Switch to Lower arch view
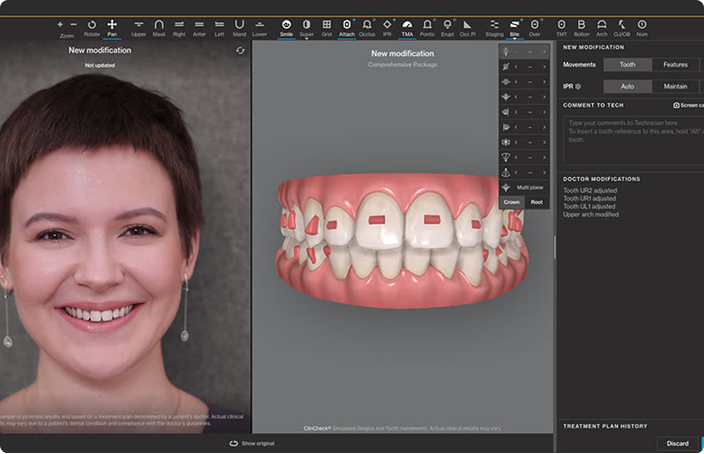The width and height of the screenshot is (704, 454). point(260,27)
